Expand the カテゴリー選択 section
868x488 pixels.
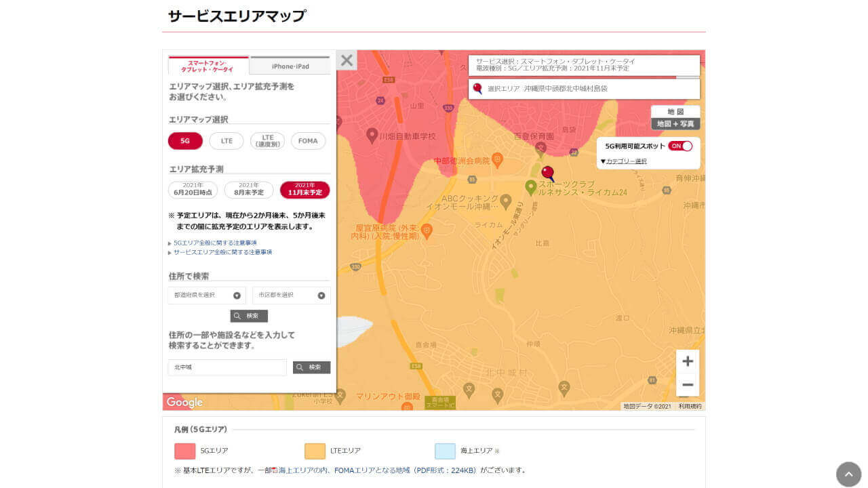coord(622,161)
